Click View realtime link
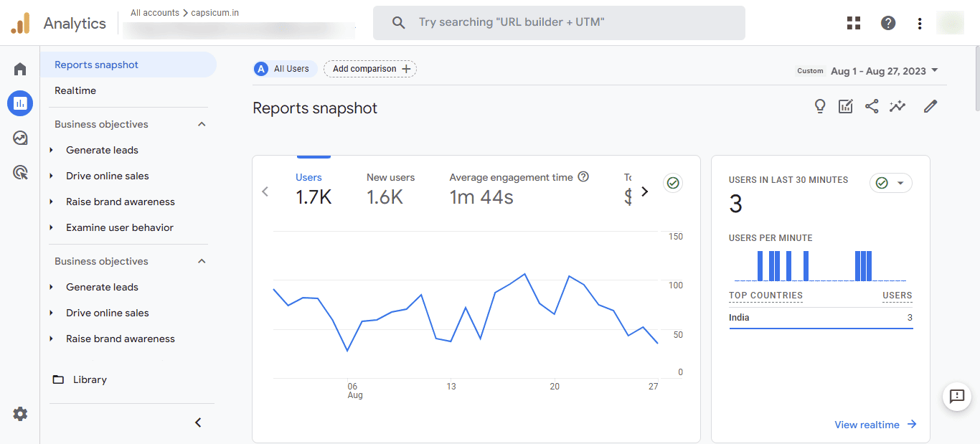Viewport: 980px width, 444px height. (867, 424)
